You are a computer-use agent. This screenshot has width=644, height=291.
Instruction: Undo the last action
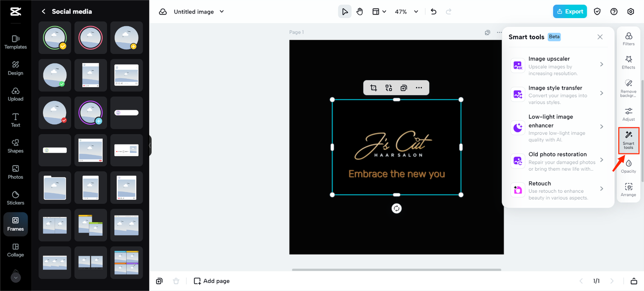tap(434, 12)
